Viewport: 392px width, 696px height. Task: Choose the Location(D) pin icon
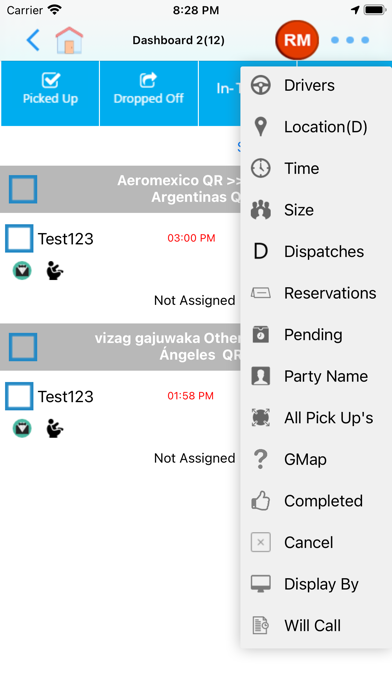261,127
